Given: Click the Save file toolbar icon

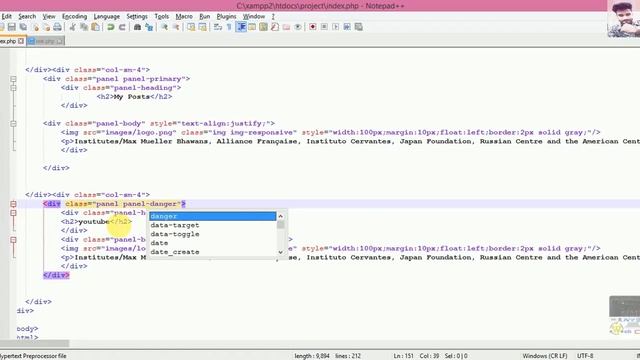Looking at the screenshot, I should [11, 27].
